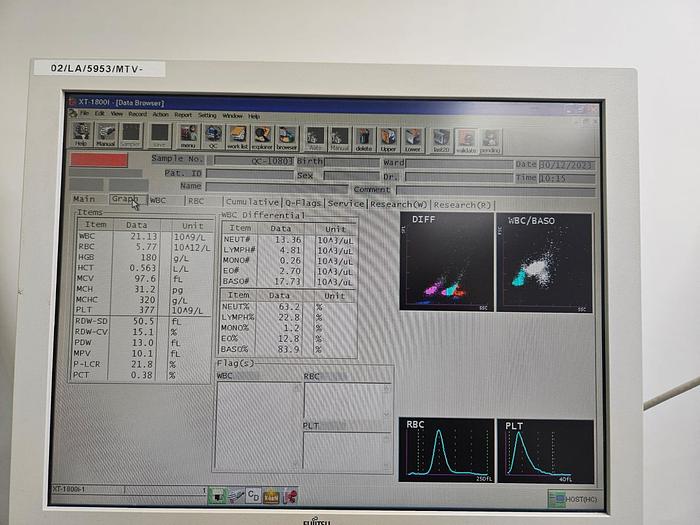
Task: Click the Sampler toolbar icon
Action: point(131,135)
